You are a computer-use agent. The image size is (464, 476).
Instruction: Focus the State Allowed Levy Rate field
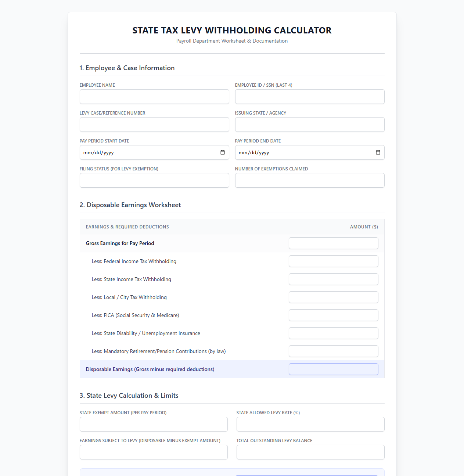[310, 424]
